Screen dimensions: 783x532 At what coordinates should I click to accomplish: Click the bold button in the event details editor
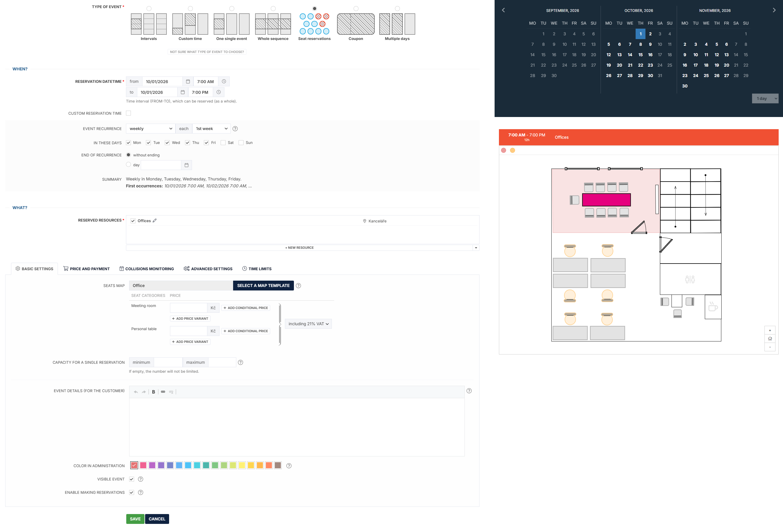click(153, 392)
